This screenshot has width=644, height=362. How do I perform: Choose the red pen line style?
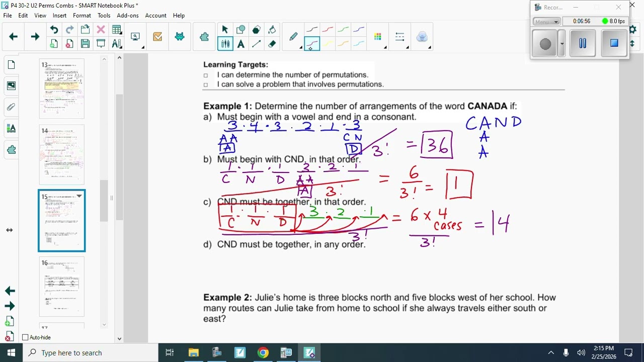[x=328, y=30]
